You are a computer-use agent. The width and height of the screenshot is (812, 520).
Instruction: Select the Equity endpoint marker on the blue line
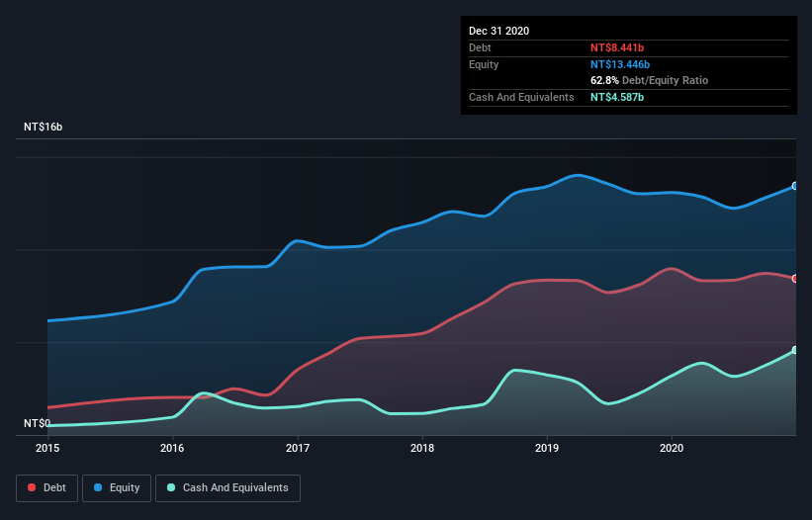point(795,186)
